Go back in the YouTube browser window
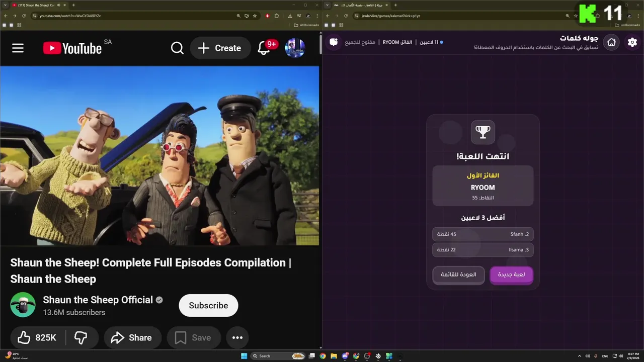Viewport: 644px width, 362px height. [6, 16]
